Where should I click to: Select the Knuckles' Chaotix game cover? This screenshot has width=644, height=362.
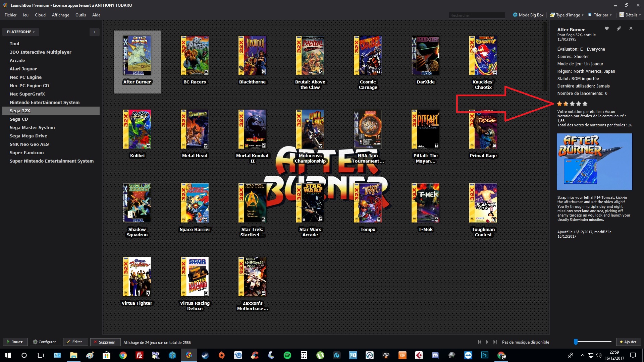[483, 55]
